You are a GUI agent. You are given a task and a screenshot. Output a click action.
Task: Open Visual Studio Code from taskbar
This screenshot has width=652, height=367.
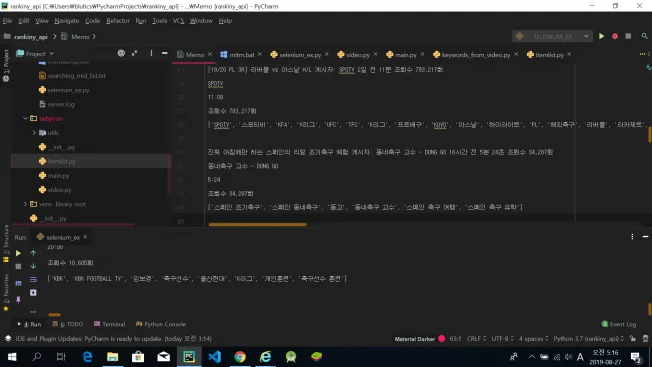pyautogui.click(x=215, y=357)
